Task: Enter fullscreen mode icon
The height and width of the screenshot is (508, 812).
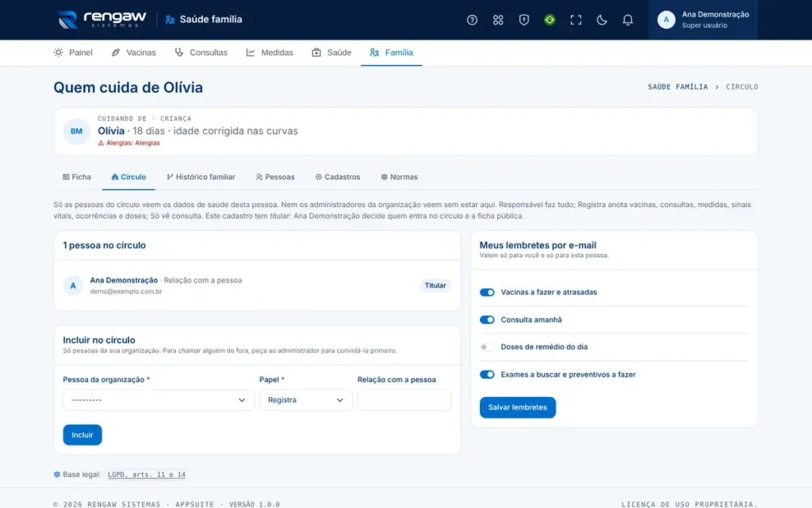Action: click(x=576, y=20)
